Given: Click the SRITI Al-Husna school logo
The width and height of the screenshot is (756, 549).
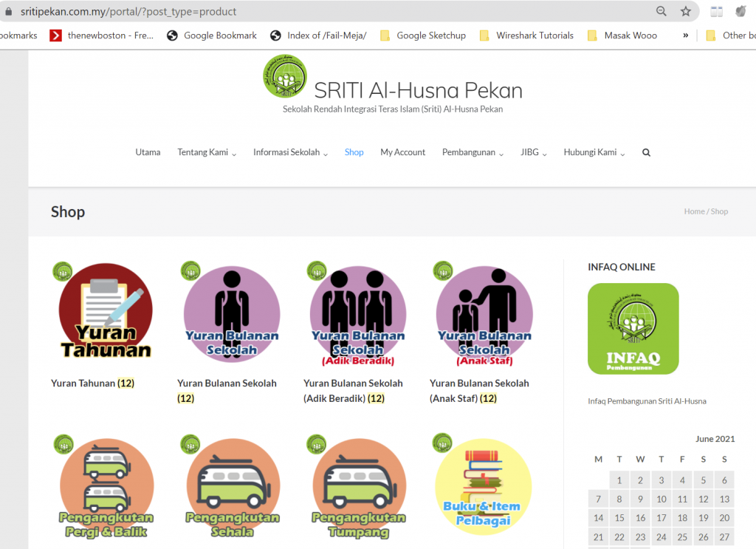Looking at the screenshot, I should [284, 76].
